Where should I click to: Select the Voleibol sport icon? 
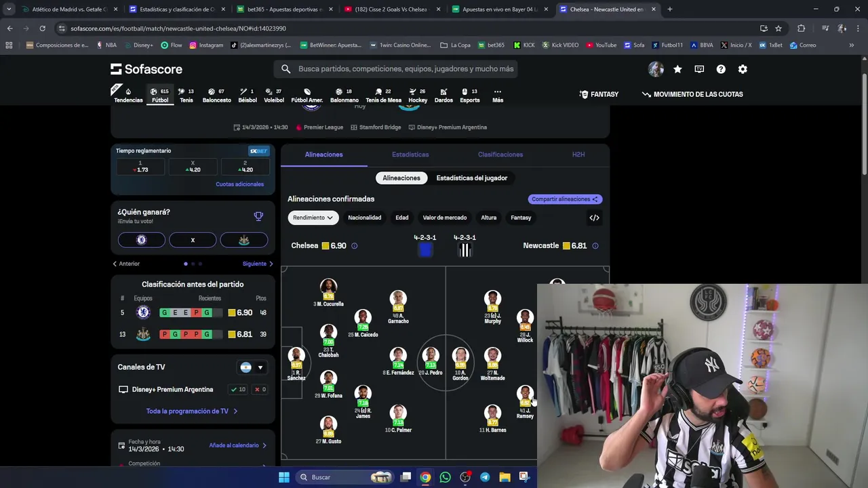pyautogui.click(x=274, y=96)
